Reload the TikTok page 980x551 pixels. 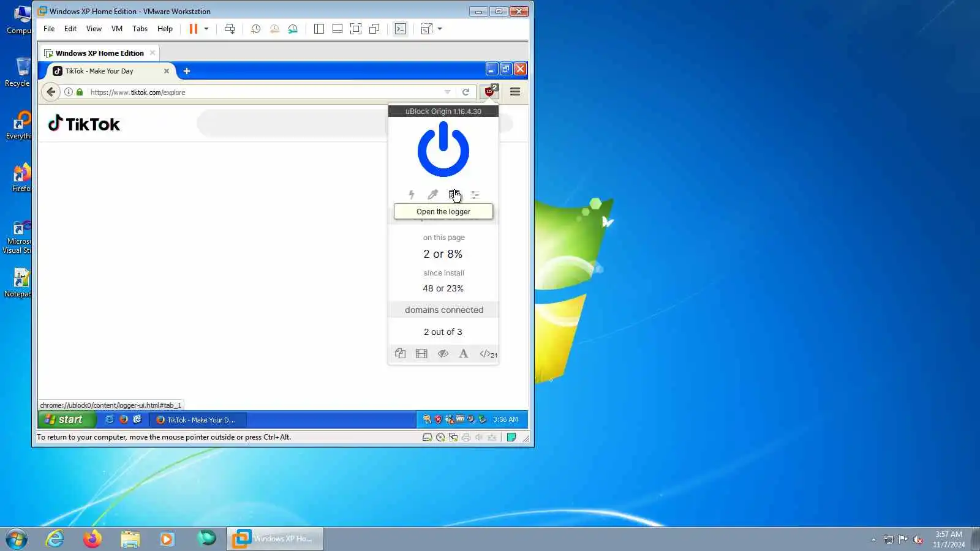pos(466,92)
